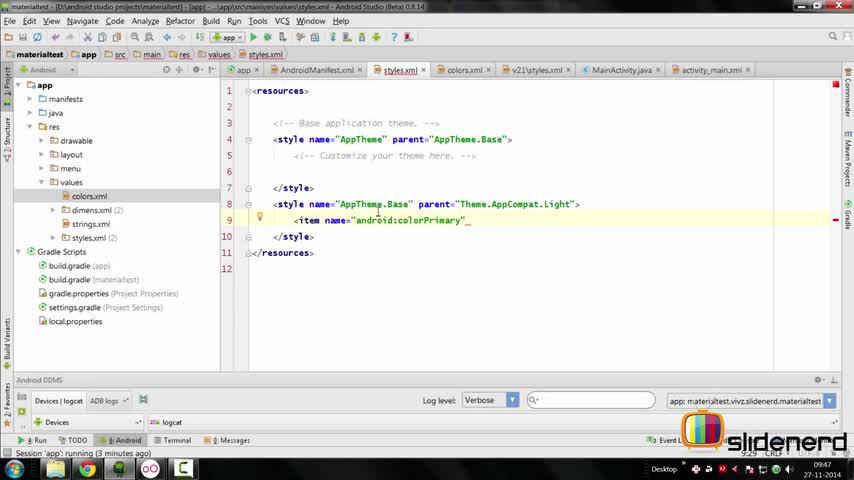Open the Terminal tool window button

click(172, 440)
